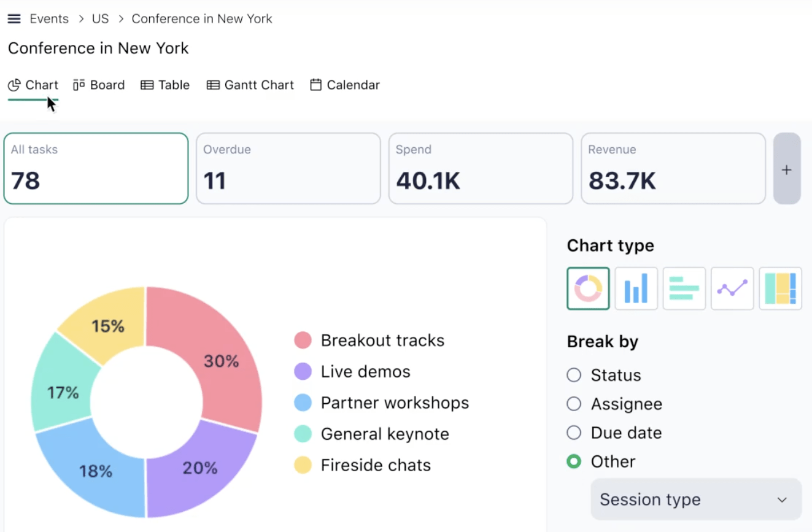Open the hamburger menu icon
812x532 pixels.
tap(14, 19)
